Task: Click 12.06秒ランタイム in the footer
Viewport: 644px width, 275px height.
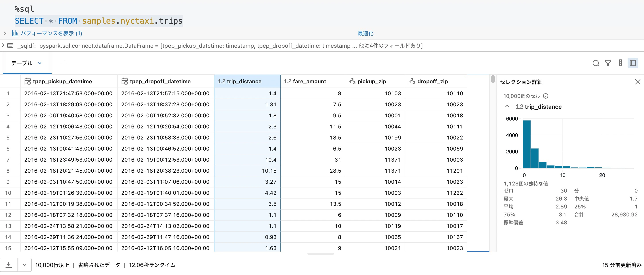Action: click(152, 265)
